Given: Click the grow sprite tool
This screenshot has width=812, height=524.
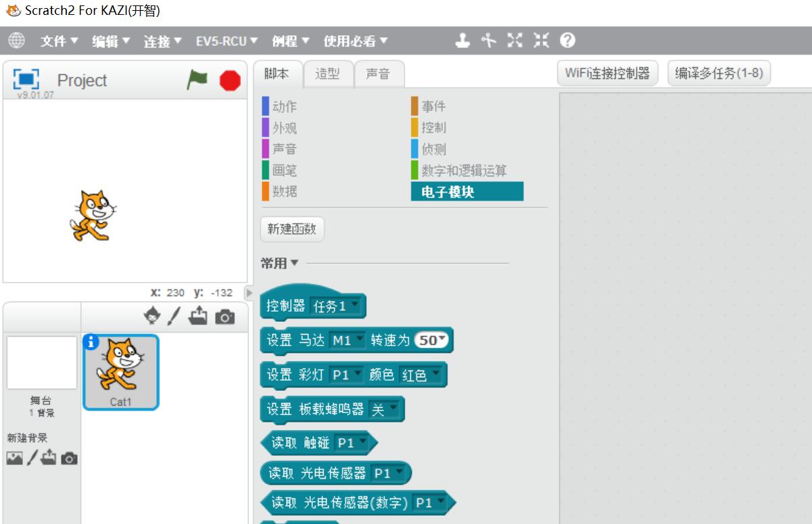Looking at the screenshot, I should click(x=515, y=41).
